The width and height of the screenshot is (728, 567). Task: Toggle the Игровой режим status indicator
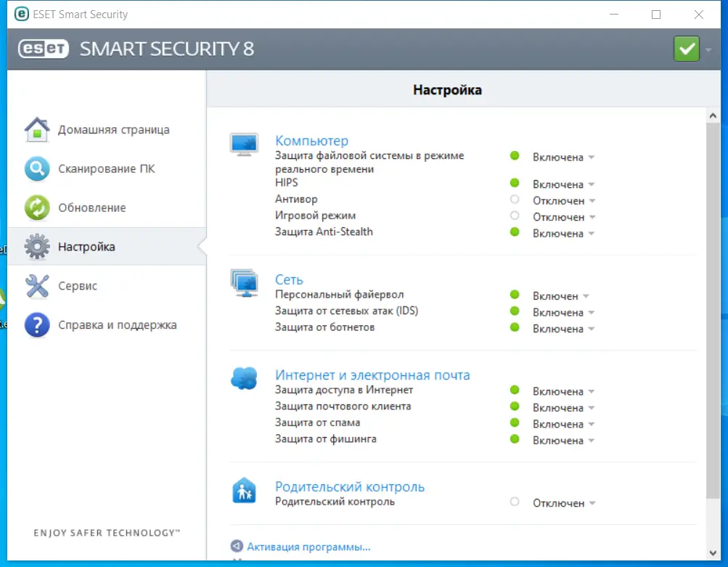pyautogui.click(x=515, y=216)
